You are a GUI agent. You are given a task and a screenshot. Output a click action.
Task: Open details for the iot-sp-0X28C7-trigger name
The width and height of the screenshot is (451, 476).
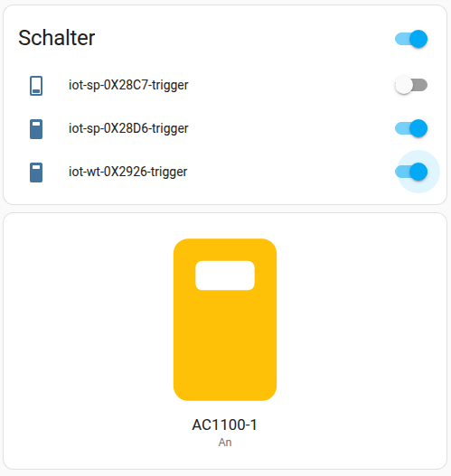128,85
